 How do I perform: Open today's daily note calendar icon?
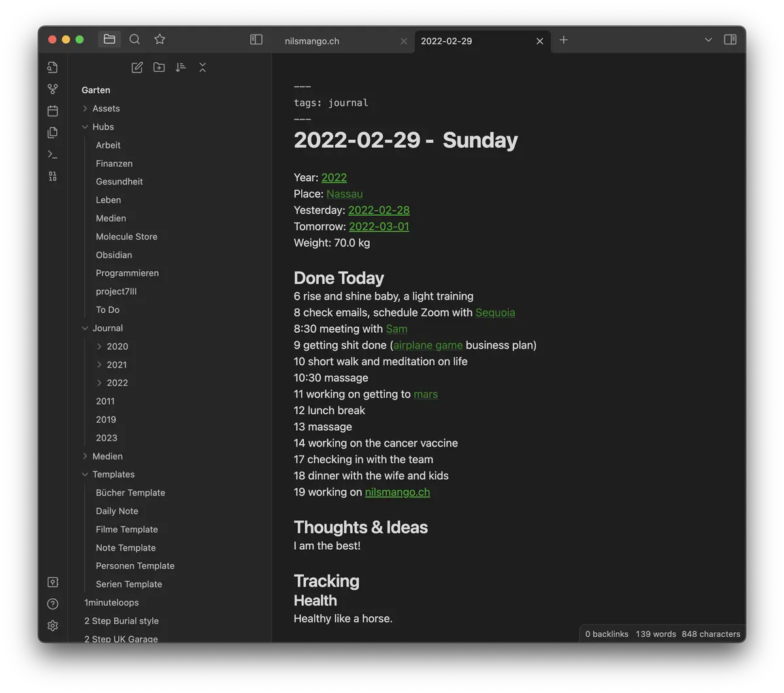click(x=53, y=110)
